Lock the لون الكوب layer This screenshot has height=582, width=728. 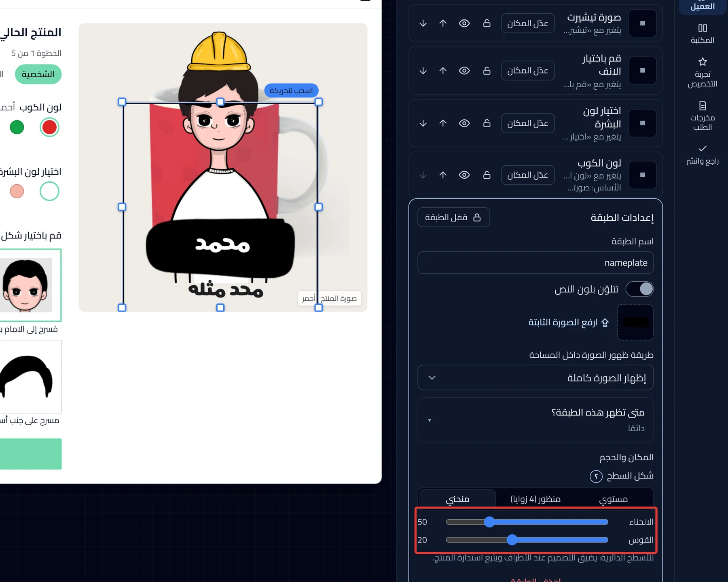pyautogui.click(x=487, y=175)
